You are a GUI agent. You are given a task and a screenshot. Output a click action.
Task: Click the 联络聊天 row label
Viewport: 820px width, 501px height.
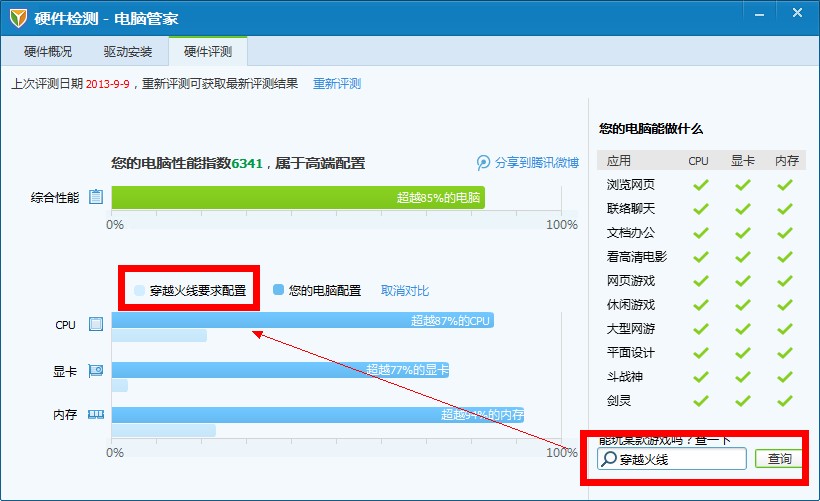[x=631, y=209]
